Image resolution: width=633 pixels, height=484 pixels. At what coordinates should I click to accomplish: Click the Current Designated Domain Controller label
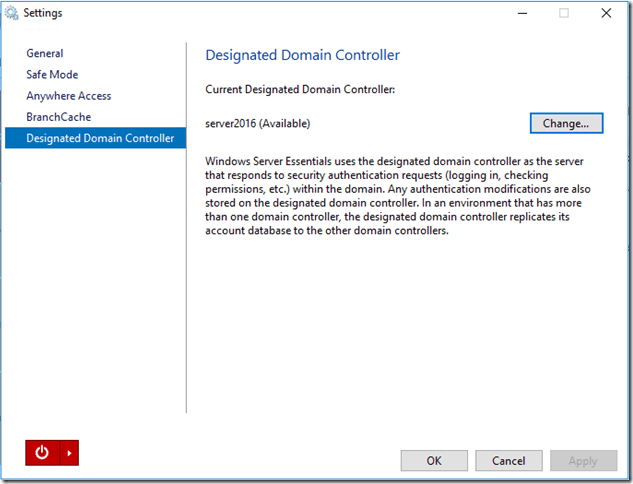point(300,89)
